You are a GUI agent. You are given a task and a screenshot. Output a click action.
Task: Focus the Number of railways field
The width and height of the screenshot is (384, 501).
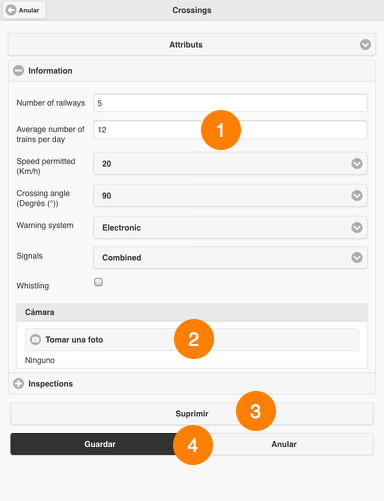(230, 103)
